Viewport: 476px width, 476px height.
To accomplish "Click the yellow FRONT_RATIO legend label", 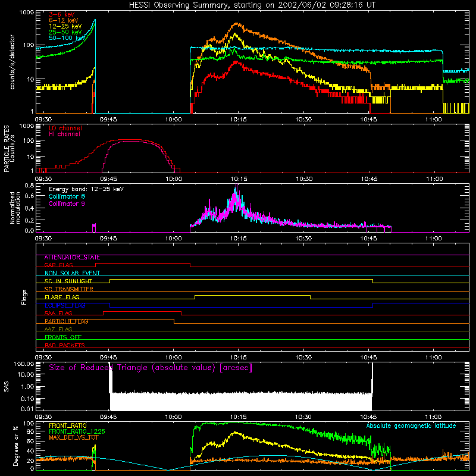I will tap(68, 425).
